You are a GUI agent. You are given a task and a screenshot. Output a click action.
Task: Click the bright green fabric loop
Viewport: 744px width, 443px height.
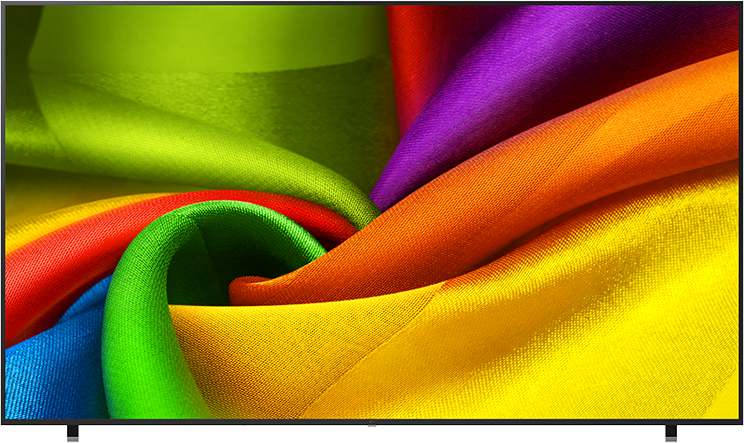[142, 304]
